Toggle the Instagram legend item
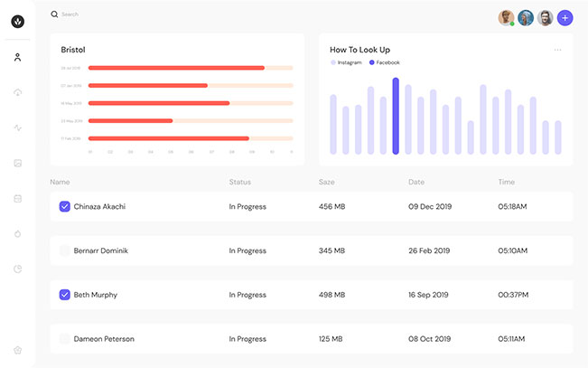 coord(347,62)
